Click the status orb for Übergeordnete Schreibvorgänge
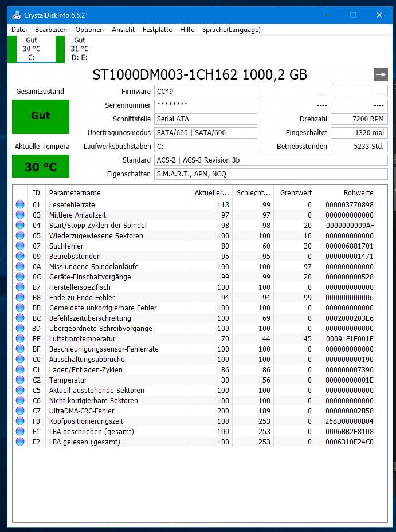The width and height of the screenshot is (396, 532). coord(20,328)
